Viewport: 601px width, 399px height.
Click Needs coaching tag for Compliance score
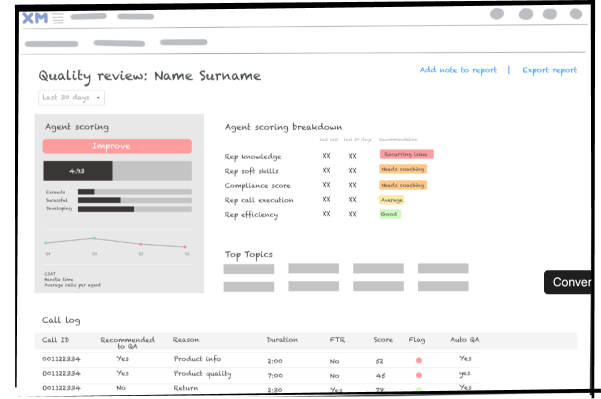pyautogui.click(x=403, y=185)
